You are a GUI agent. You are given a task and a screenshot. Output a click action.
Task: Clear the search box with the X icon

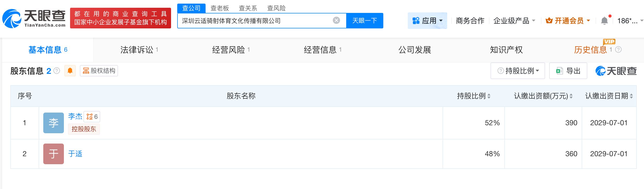tap(336, 20)
